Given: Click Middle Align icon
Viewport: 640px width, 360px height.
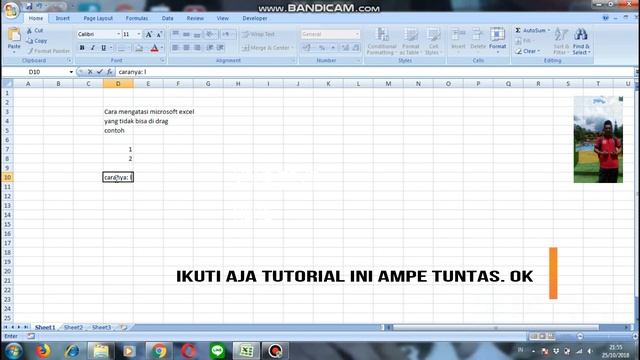Looking at the screenshot, I should coord(186,34).
